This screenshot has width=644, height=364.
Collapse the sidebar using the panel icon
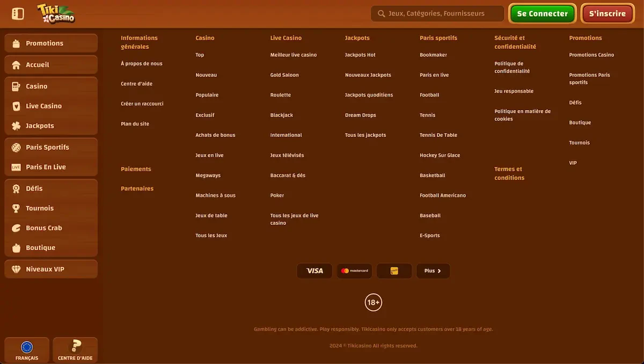18,13
